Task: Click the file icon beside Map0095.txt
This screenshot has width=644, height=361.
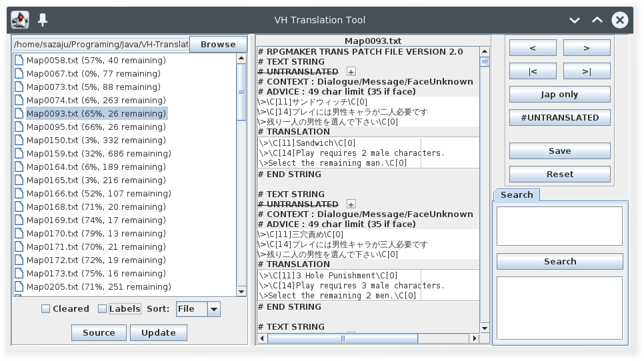Action: pos(19,127)
